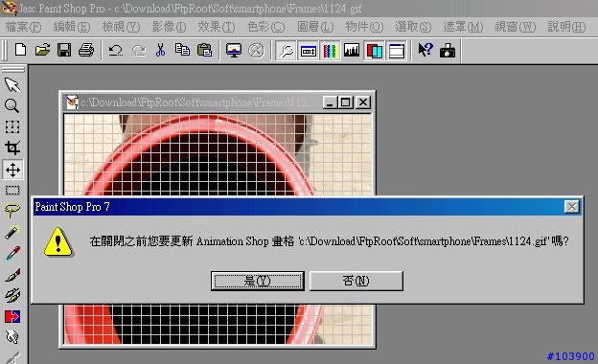Click the Redo arrow icon
This screenshot has width=598, height=364.
click(x=138, y=50)
